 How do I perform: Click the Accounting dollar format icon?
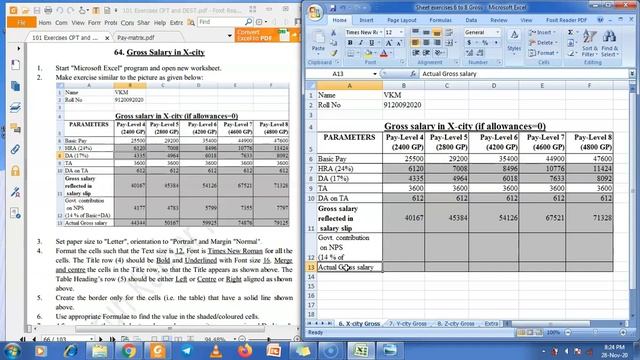pyautogui.click(x=469, y=42)
